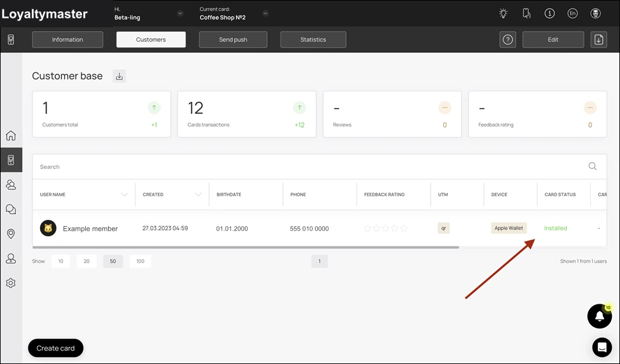Switch language using the En icon

tap(572, 13)
